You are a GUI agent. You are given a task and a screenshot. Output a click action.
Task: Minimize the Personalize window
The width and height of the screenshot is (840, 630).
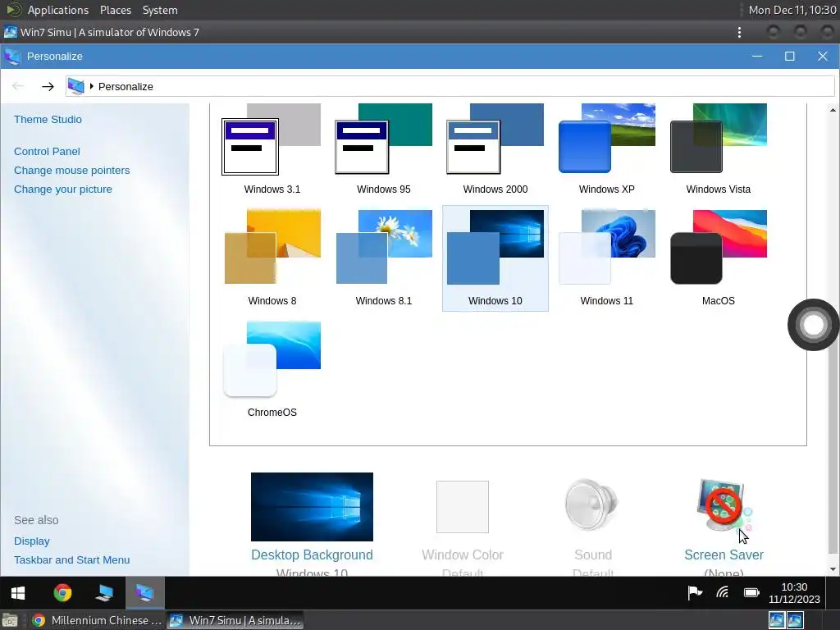pos(757,57)
